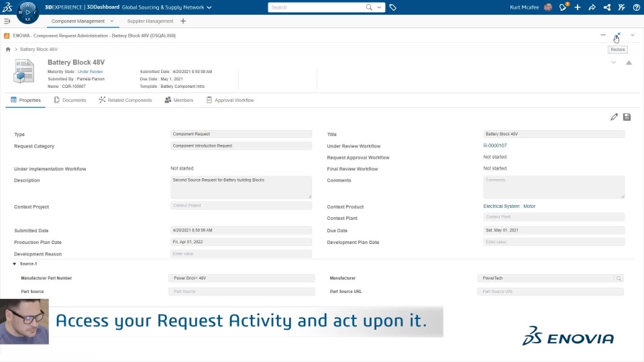Click the component request document thumbnail

point(24,71)
